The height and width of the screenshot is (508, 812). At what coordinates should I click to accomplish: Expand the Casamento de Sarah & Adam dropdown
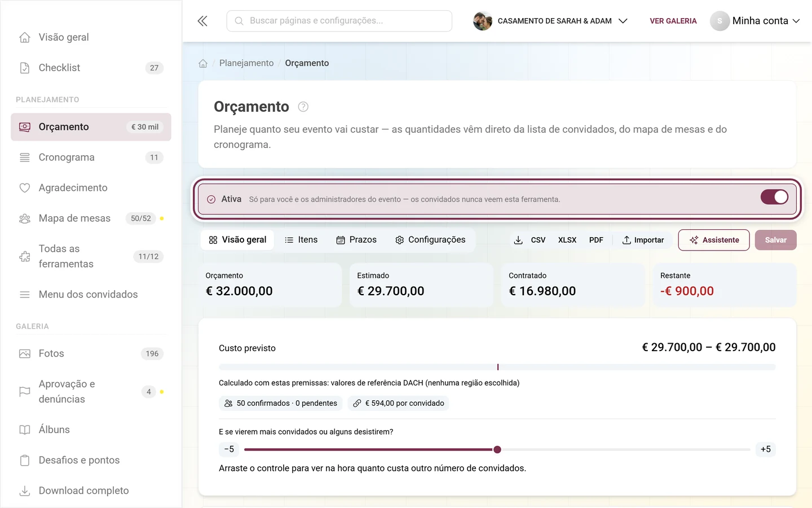click(x=550, y=21)
